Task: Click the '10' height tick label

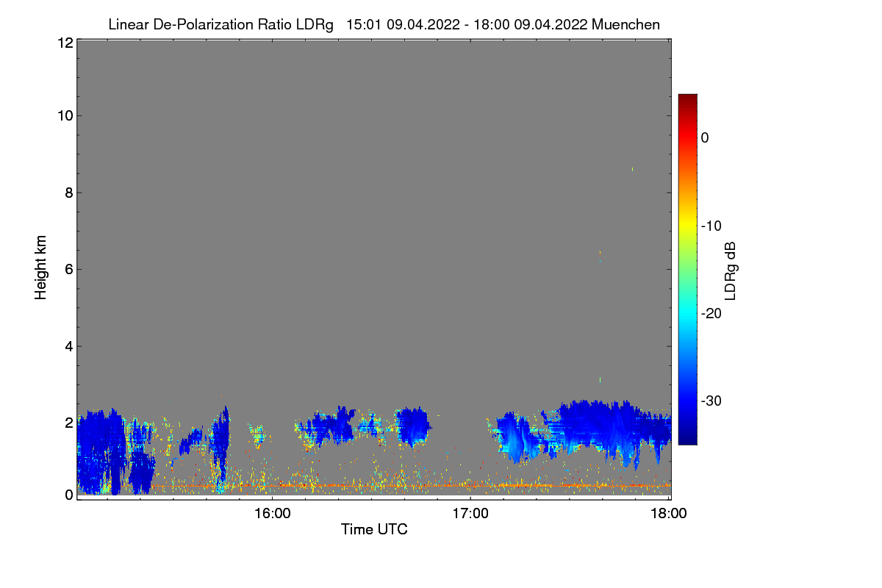Action: click(x=64, y=115)
